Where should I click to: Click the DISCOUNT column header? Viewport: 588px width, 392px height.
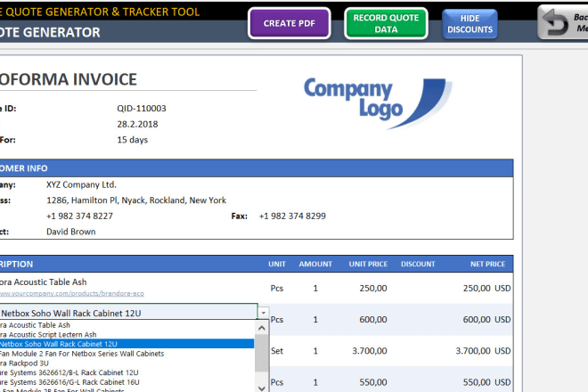(418, 264)
